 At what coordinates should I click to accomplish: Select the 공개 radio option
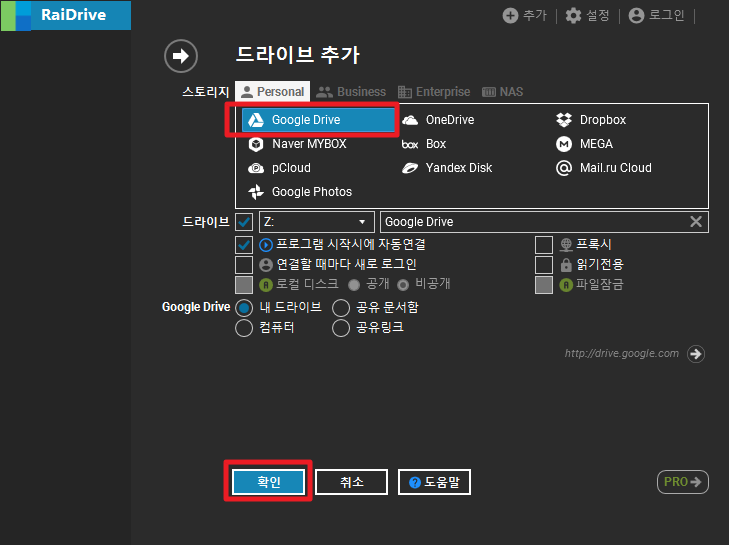point(354,285)
